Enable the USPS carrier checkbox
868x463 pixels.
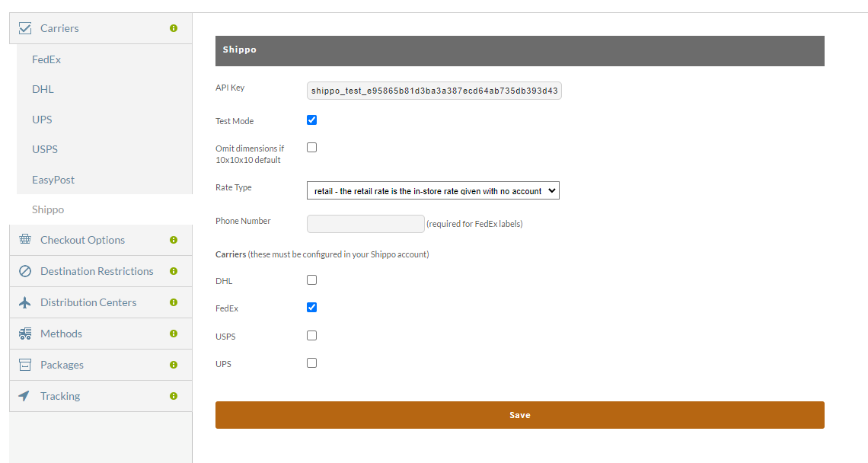point(311,336)
